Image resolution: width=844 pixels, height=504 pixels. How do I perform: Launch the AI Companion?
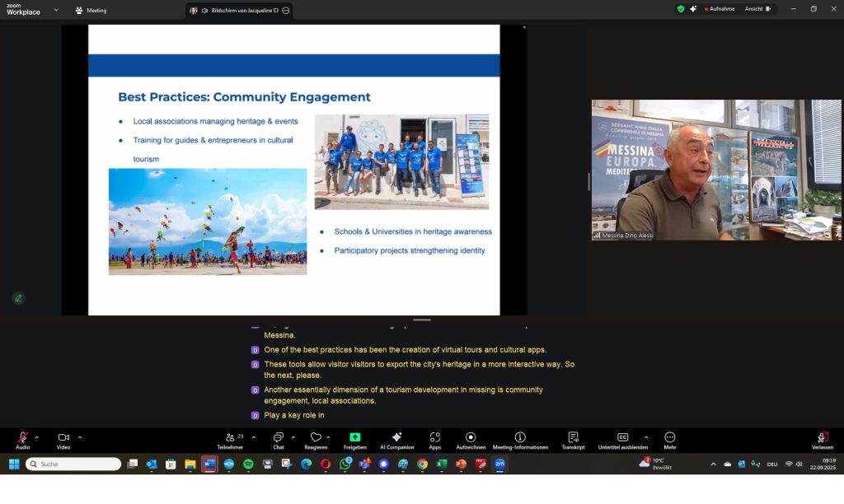pos(396,437)
